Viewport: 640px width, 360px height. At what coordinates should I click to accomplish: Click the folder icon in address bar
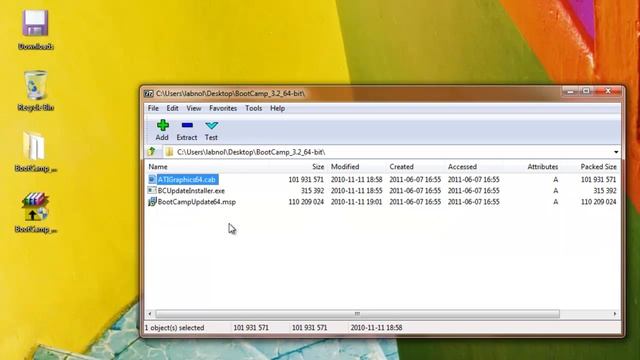(169, 152)
